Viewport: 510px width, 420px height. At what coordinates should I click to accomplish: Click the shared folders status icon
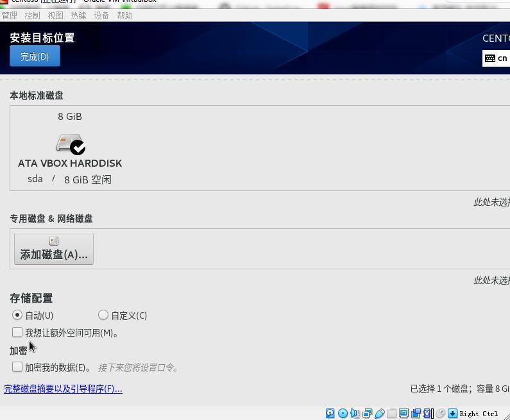[391, 413]
